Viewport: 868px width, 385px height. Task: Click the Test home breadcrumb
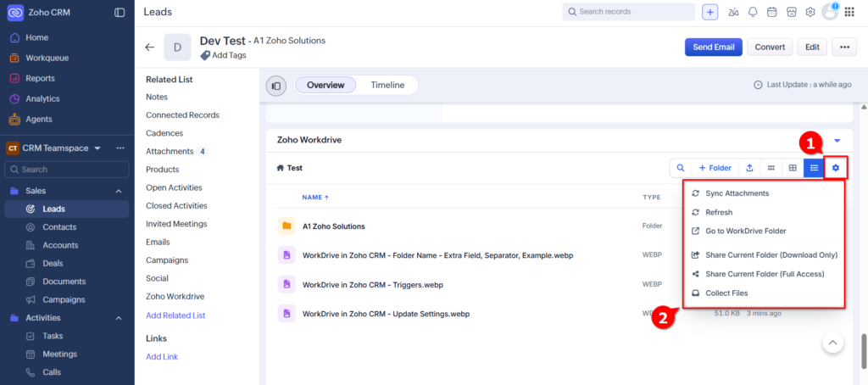290,168
